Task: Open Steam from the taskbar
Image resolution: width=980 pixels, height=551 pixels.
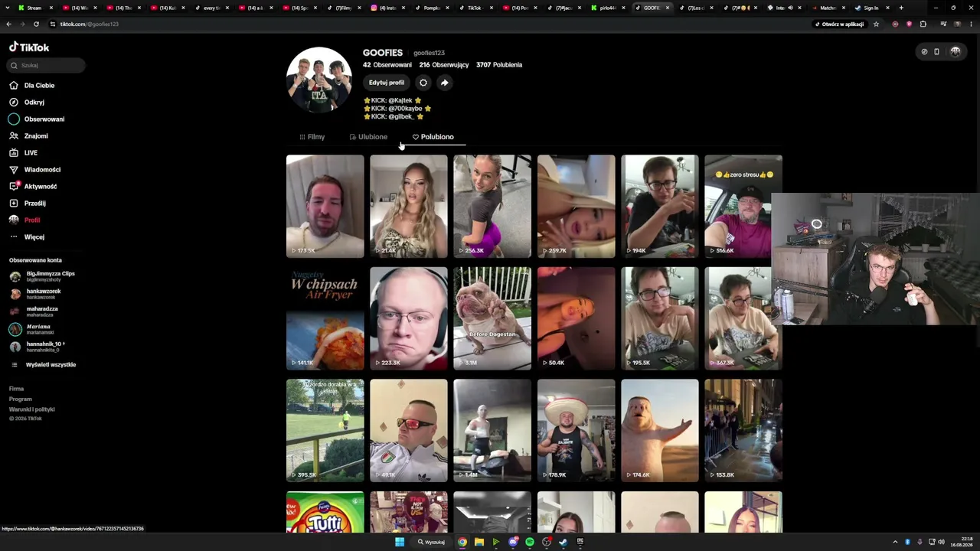Action: [563, 542]
